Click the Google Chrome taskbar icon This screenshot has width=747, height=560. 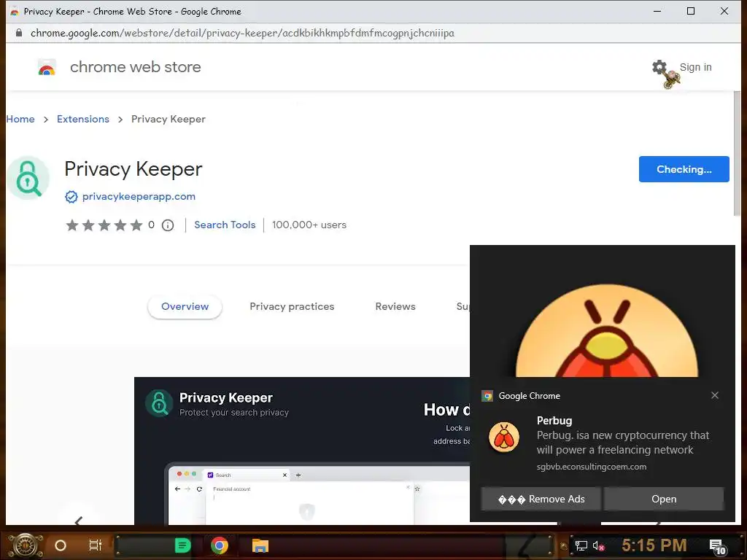click(219, 545)
